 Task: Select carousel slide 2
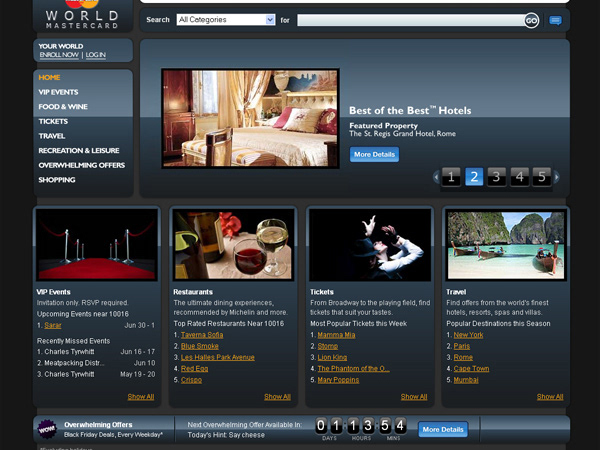pos(474,177)
